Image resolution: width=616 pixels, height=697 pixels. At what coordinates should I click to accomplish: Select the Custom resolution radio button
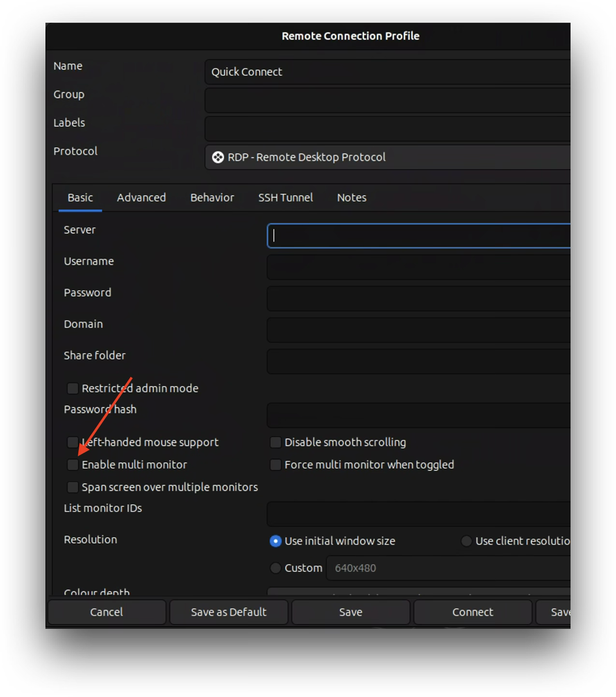276,568
